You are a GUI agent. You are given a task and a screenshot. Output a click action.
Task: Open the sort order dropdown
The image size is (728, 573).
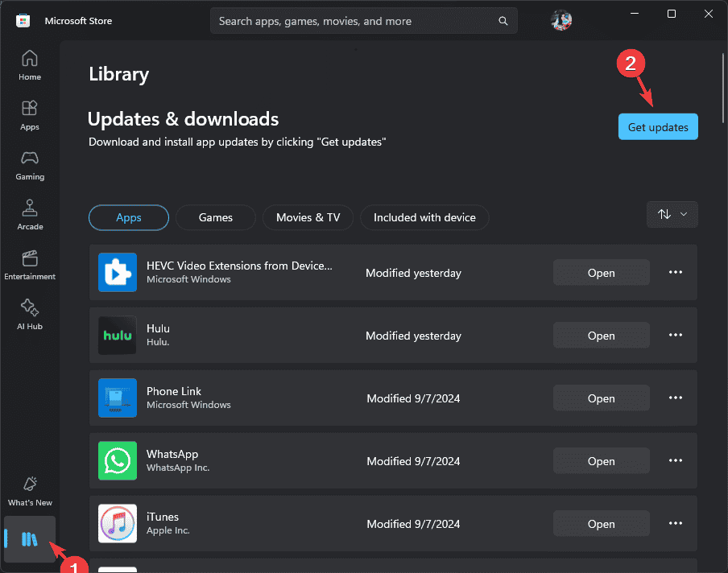672,214
